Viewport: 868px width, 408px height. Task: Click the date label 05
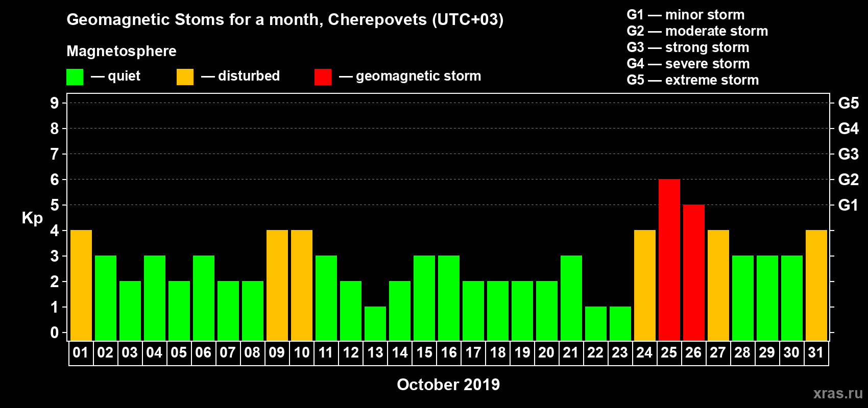[x=179, y=353]
